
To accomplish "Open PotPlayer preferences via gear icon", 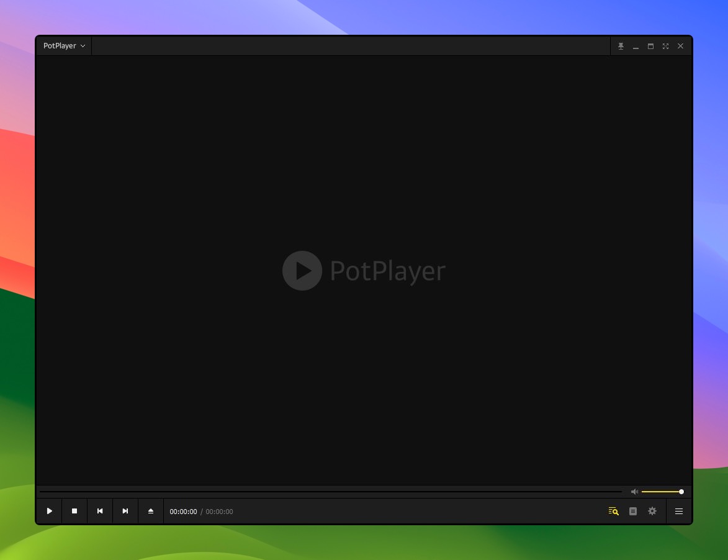I will pos(652,511).
